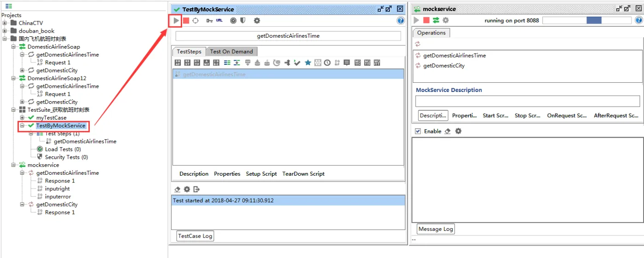Open TestCase options gear icon
Viewport: 644px width, 258px height.
[x=257, y=21]
